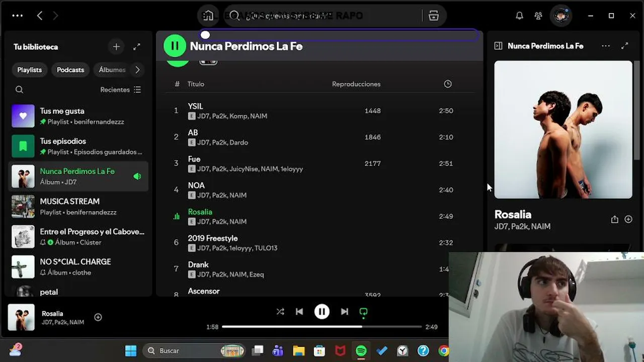Open File Explorer from the taskbar
The height and width of the screenshot is (362, 644).
[299, 350]
